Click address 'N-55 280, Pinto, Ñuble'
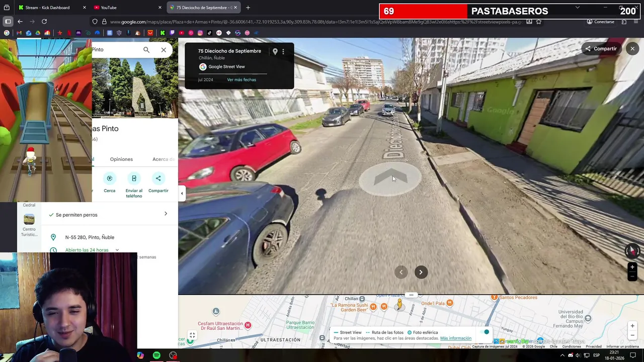Screen dimensions: 644x362 (90, 237)
